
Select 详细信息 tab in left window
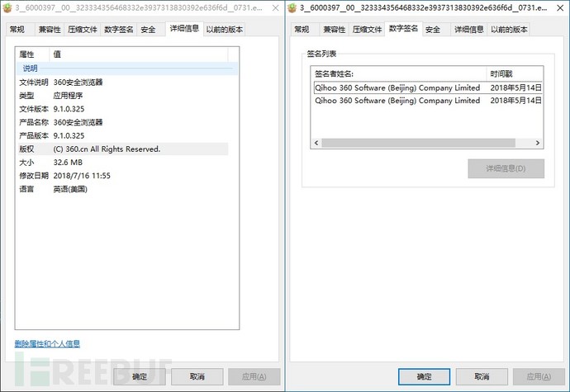click(184, 28)
